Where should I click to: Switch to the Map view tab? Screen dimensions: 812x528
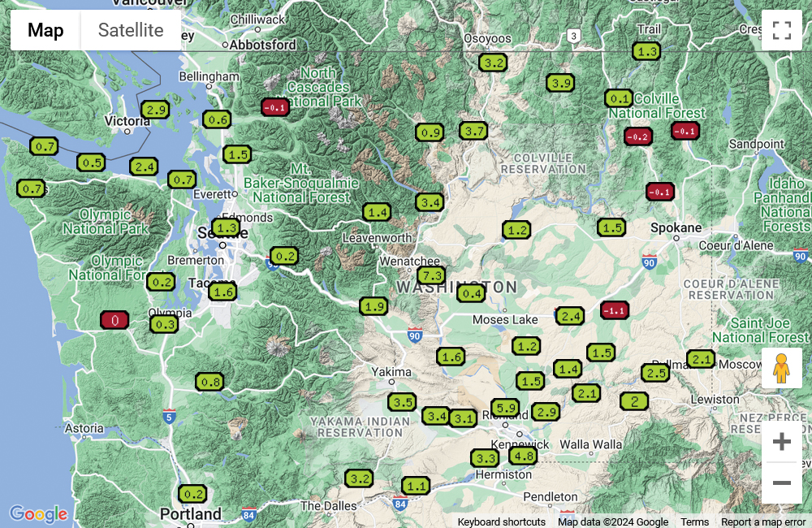click(45, 30)
